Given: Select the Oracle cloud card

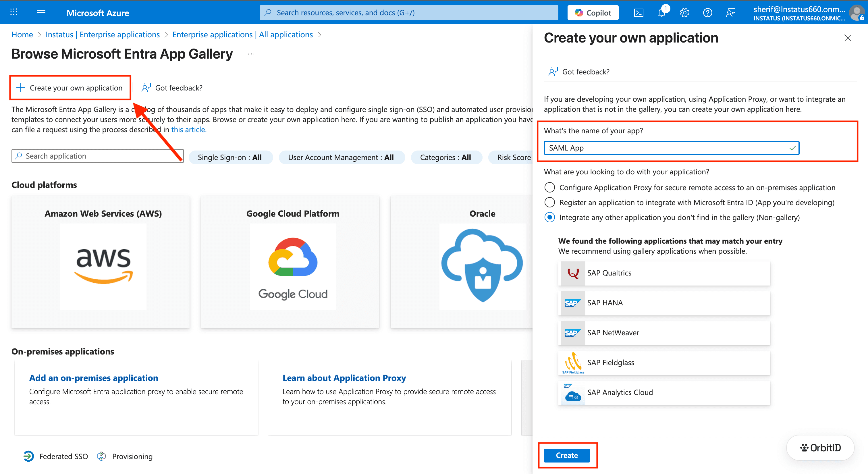Looking at the screenshot, I should 462,262.
